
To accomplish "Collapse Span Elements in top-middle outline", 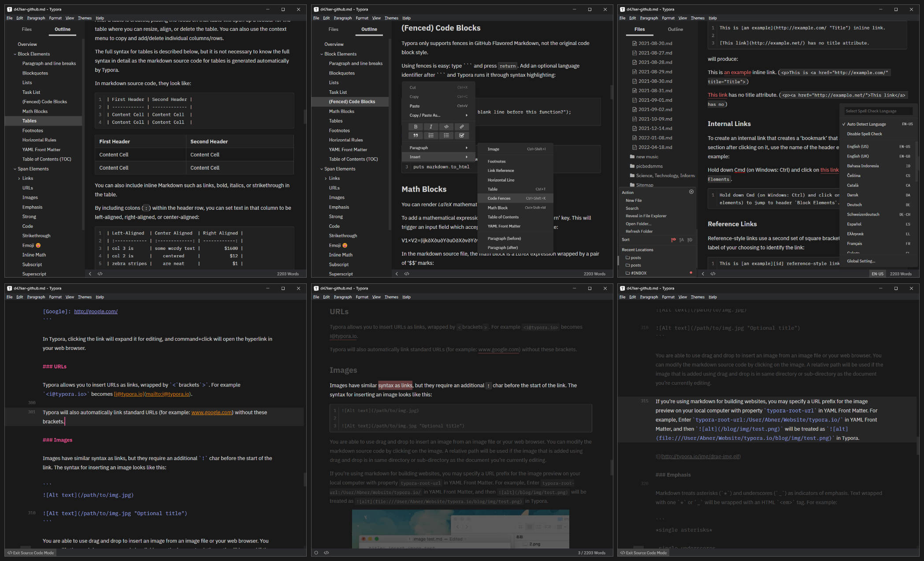I will (x=321, y=169).
